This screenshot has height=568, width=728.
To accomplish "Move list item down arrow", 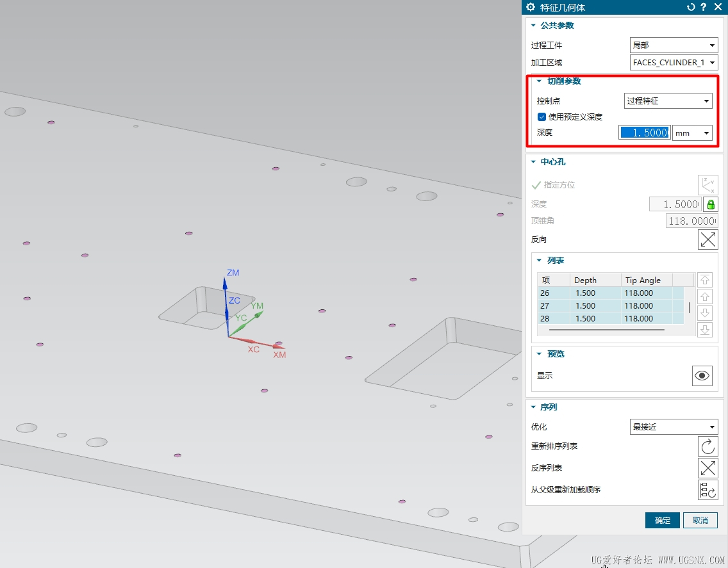I will click(x=705, y=312).
